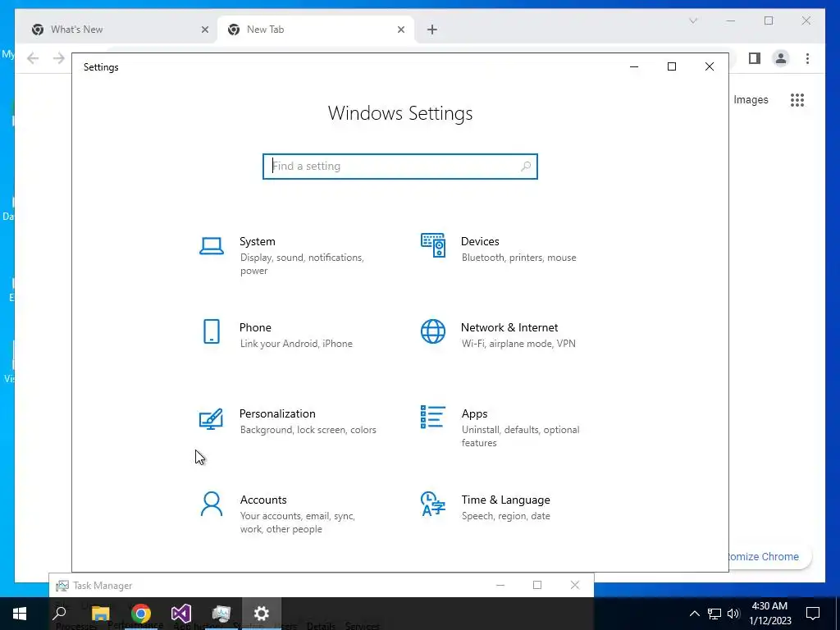Minimize the Settings window
This screenshot has height=630, width=840.
tap(634, 67)
